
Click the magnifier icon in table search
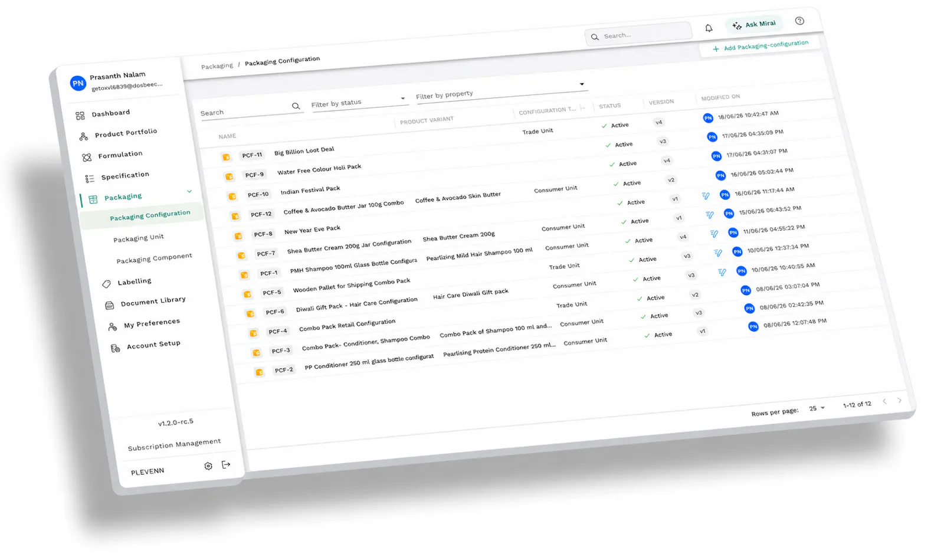point(296,106)
